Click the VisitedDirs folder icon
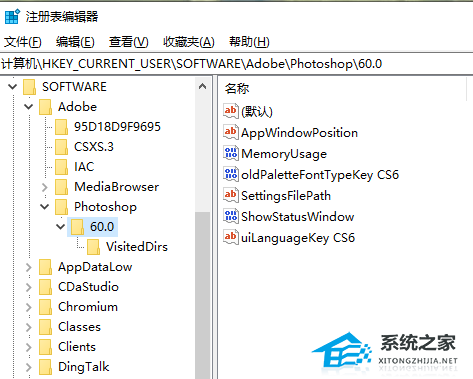473x379 pixels. pos(93,247)
